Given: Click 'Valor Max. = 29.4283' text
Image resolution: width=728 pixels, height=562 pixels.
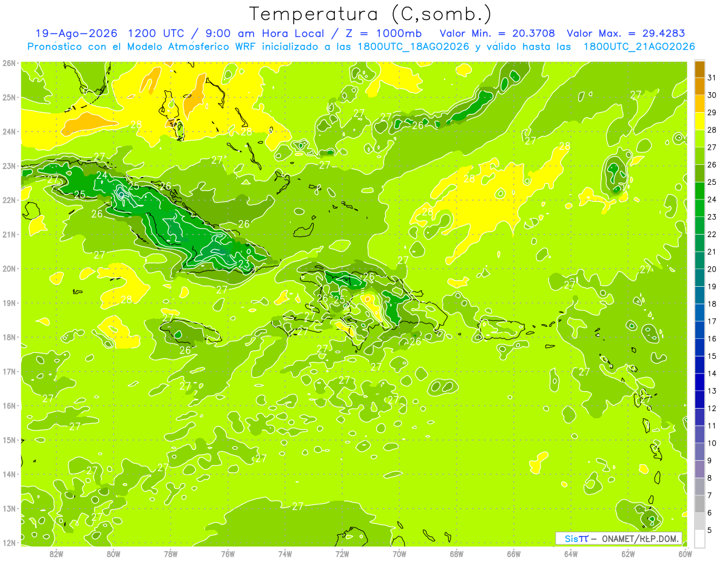Looking at the screenshot, I should coord(625,33).
